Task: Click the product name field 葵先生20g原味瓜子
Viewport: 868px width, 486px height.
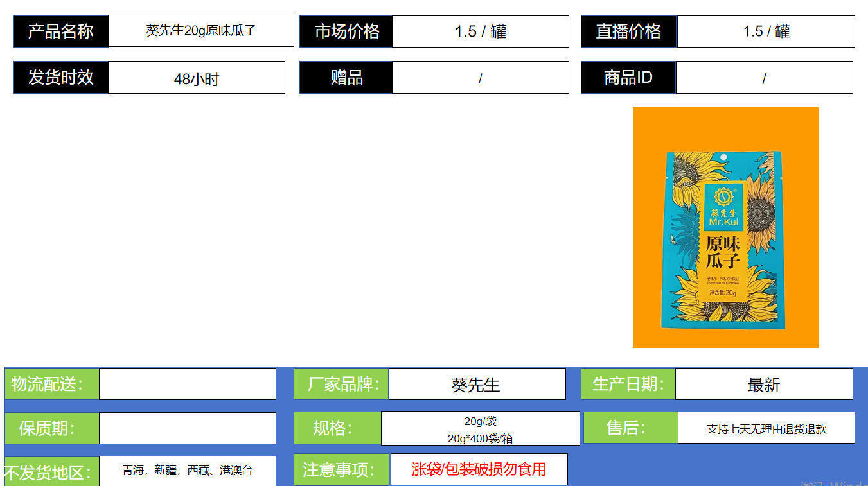Action: pyautogui.click(x=200, y=31)
